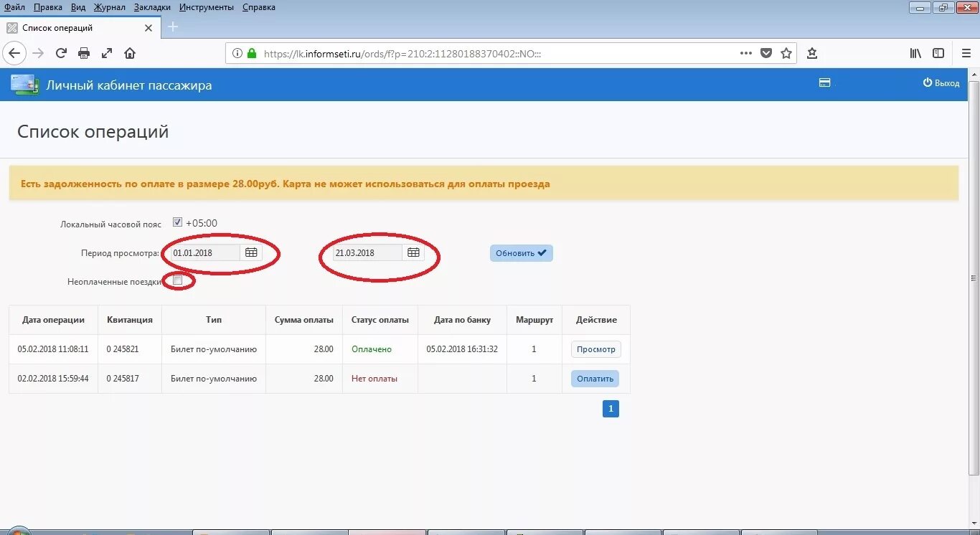Viewport: 980px width, 535px height.
Task: Click the passenger cabinet logo icon
Action: coord(24,85)
